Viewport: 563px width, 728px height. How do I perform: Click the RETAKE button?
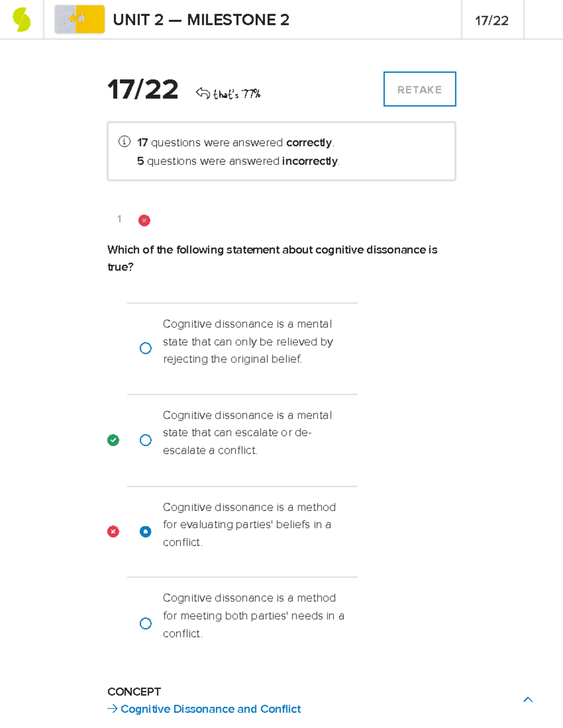click(419, 89)
